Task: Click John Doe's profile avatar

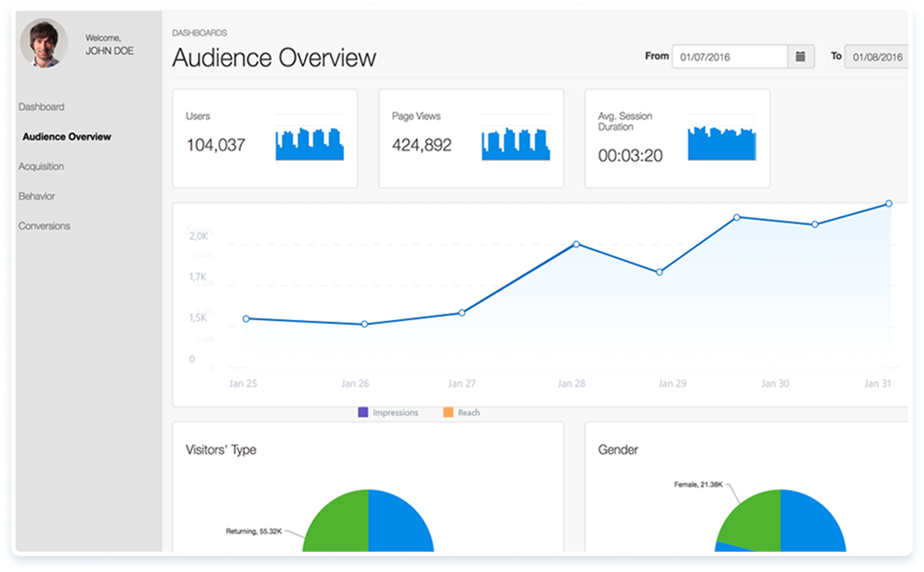Action: [44, 44]
